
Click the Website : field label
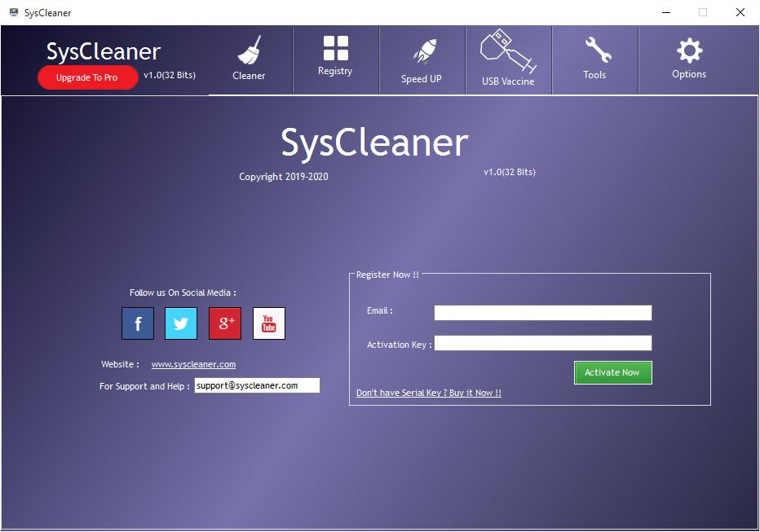[120, 364]
